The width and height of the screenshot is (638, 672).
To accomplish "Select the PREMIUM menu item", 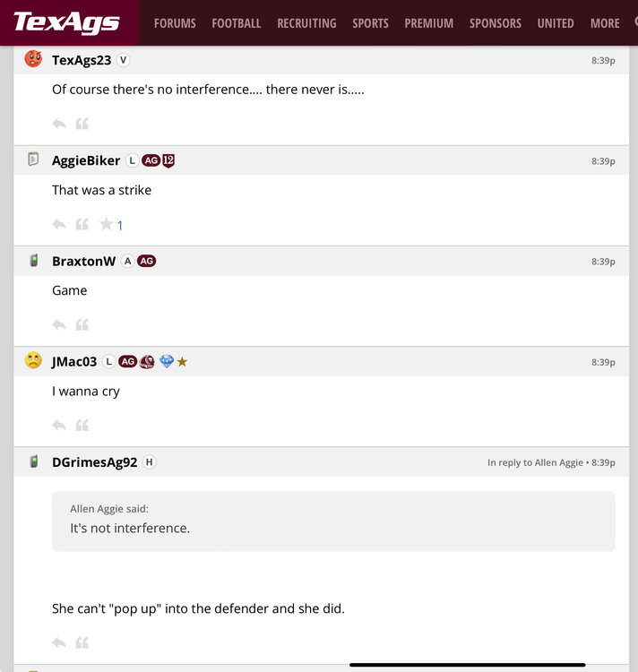I will (x=428, y=23).
